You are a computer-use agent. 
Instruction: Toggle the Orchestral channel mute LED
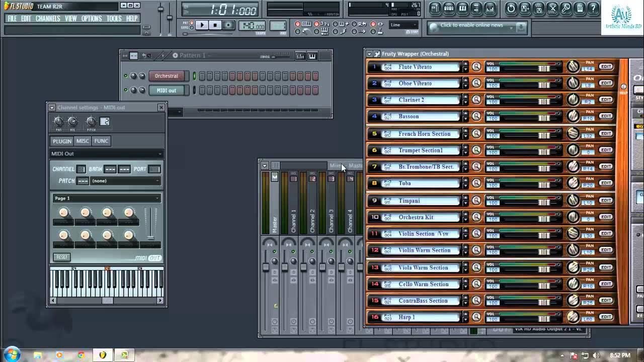126,76
